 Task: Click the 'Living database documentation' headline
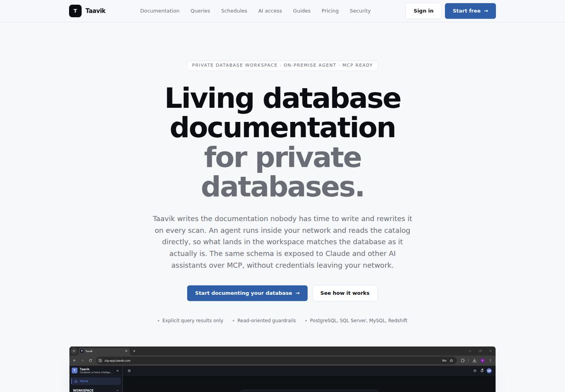282,113
